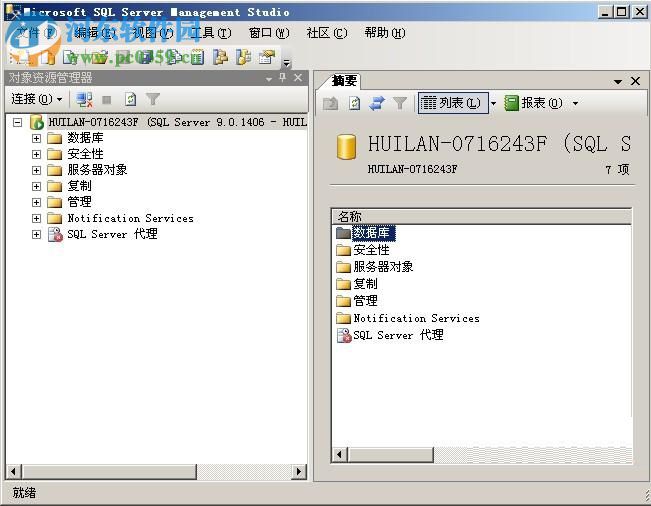Click the Properties window toolbar icon
The height and width of the screenshot is (506, 651).
[267, 57]
